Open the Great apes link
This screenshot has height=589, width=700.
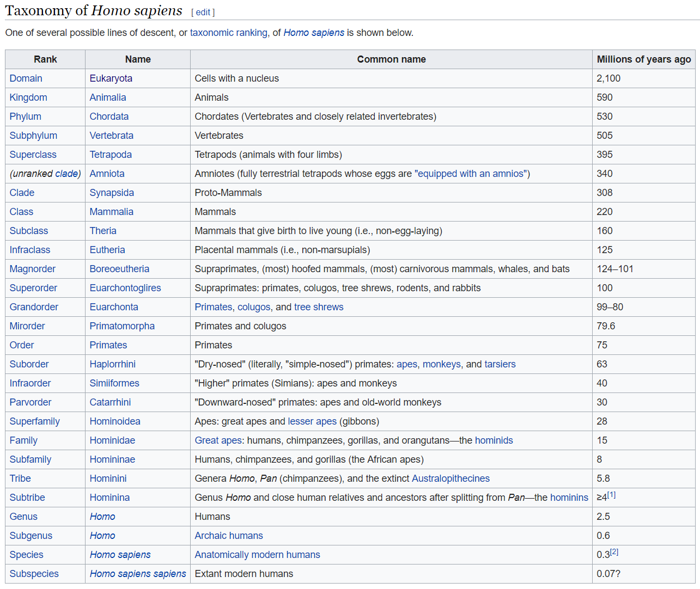click(218, 440)
